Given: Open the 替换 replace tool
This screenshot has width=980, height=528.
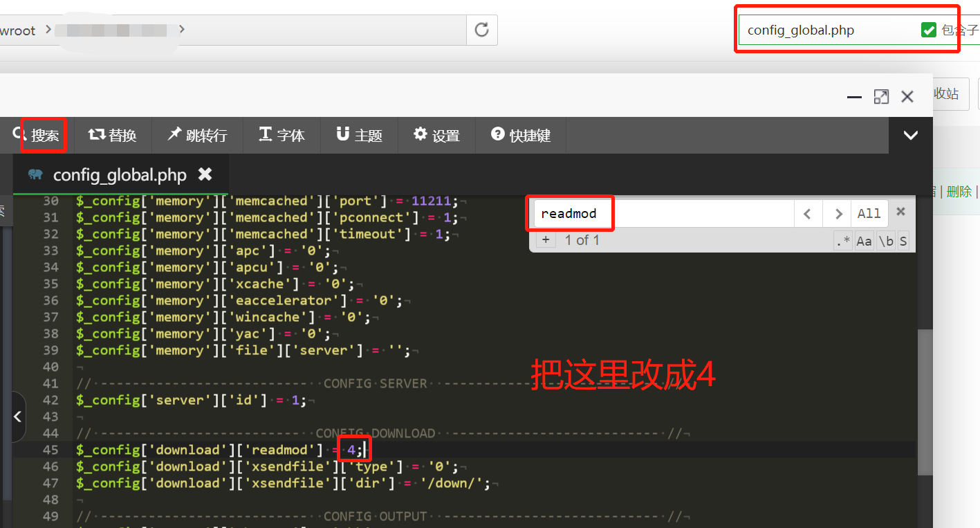Looking at the screenshot, I should (x=113, y=135).
